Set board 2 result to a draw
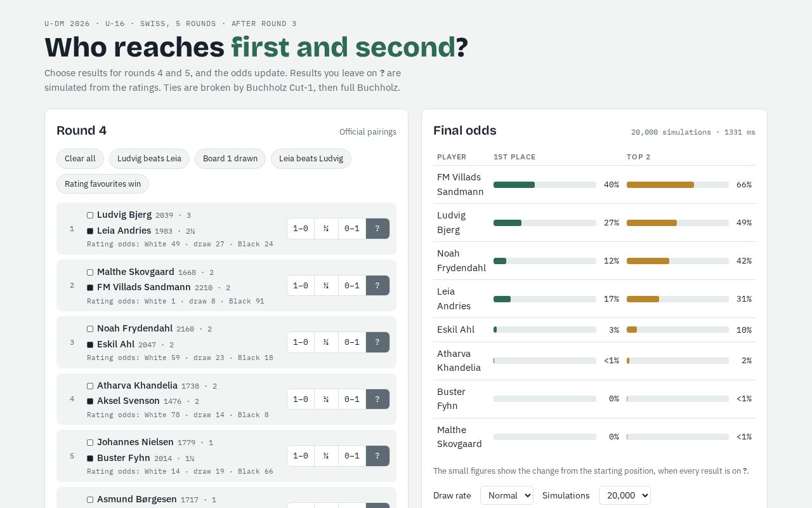Image resolution: width=812 pixels, height=508 pixels. pyautogui.click(x=326, y=286)
